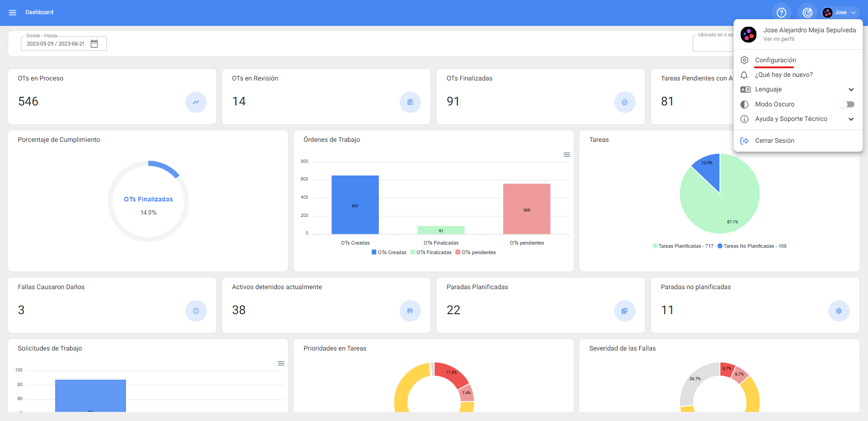Select ¿Qué hay de nuevo? menu entry

click(784, 75)
